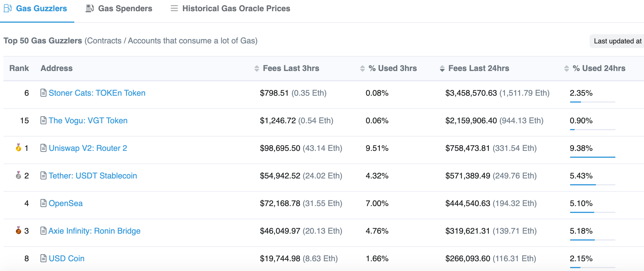Select the $758,473.81 (331.54 Eth) cell

point(491,148)
